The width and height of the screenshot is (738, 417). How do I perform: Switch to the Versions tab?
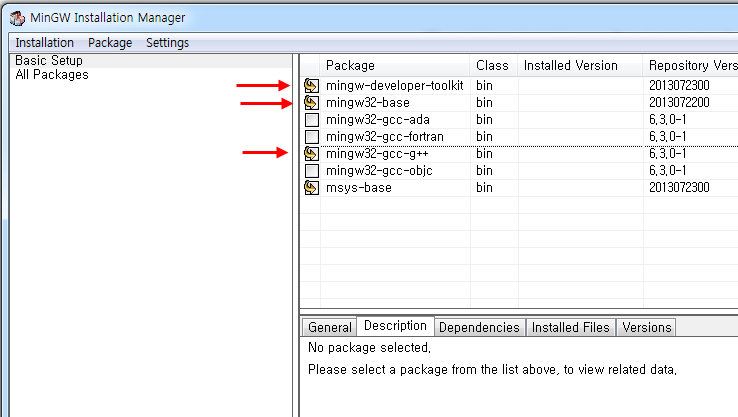click(647, 327)
